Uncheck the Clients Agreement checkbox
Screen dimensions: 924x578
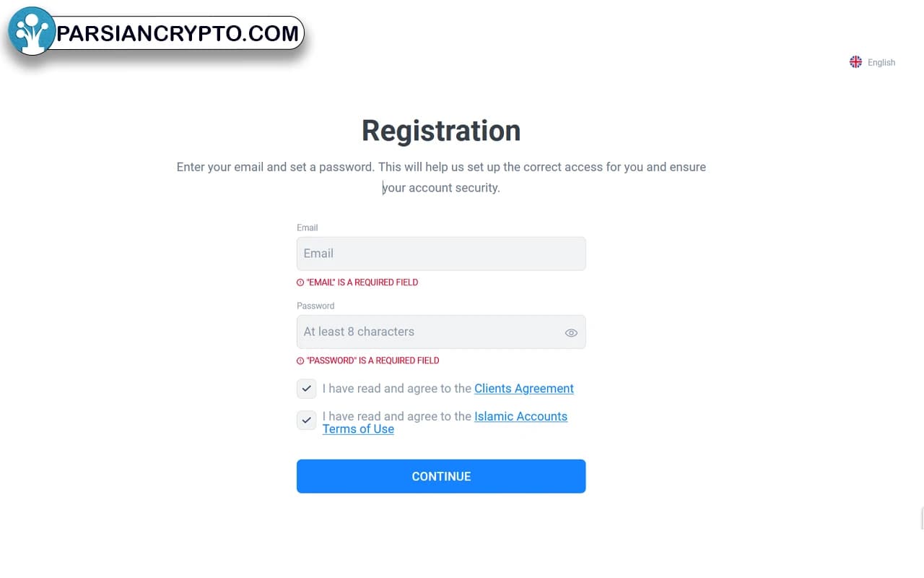coord(307,389)
